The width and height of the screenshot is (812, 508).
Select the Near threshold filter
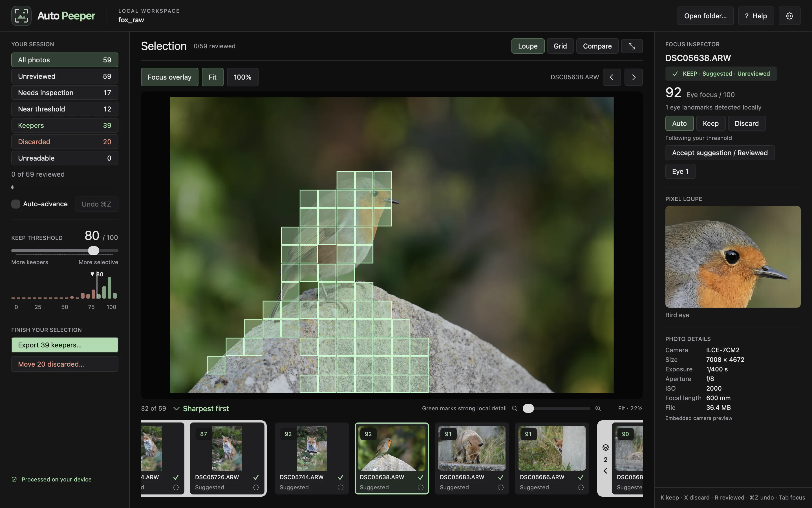click(65, 109)
